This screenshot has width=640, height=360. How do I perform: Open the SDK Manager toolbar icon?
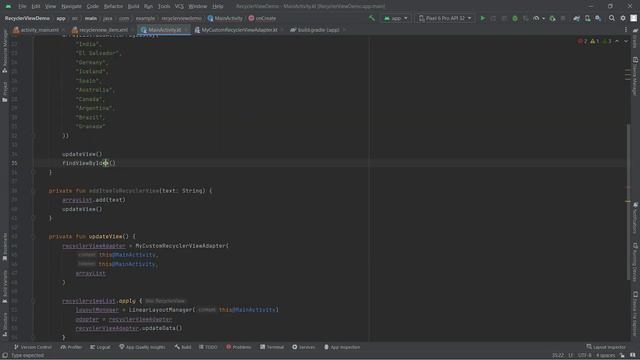coord(598,18)
